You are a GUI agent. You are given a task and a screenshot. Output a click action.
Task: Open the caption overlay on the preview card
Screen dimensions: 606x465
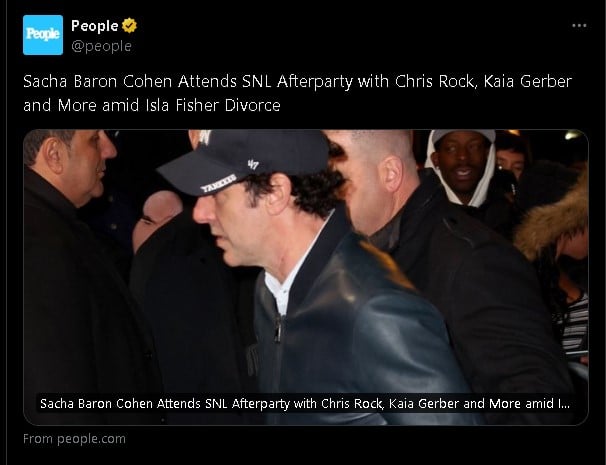[x=305, y=404]
